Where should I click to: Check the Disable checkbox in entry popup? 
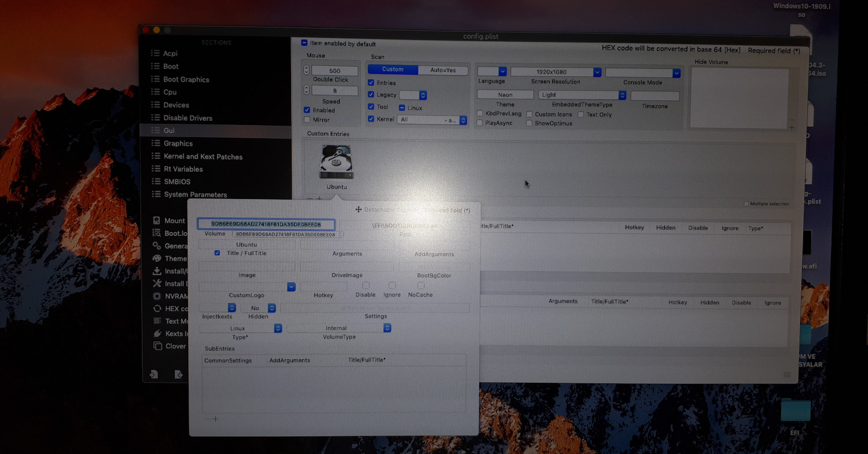(366, 286)
